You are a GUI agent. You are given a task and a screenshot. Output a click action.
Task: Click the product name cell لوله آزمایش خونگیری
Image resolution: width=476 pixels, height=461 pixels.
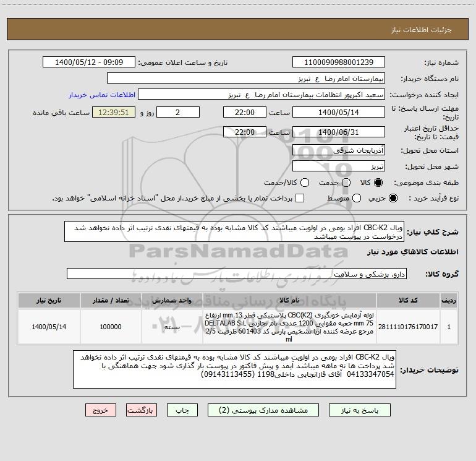click(x=289, y=327)
